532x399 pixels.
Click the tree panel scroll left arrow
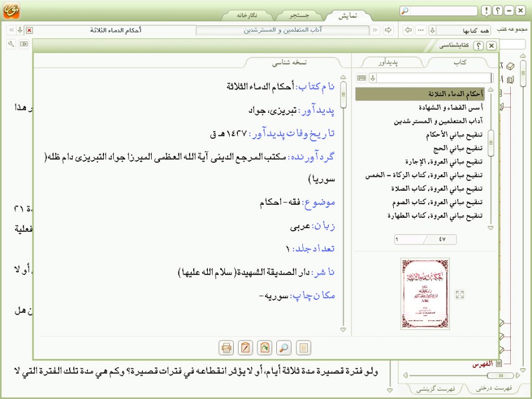[x=405, y=375]
